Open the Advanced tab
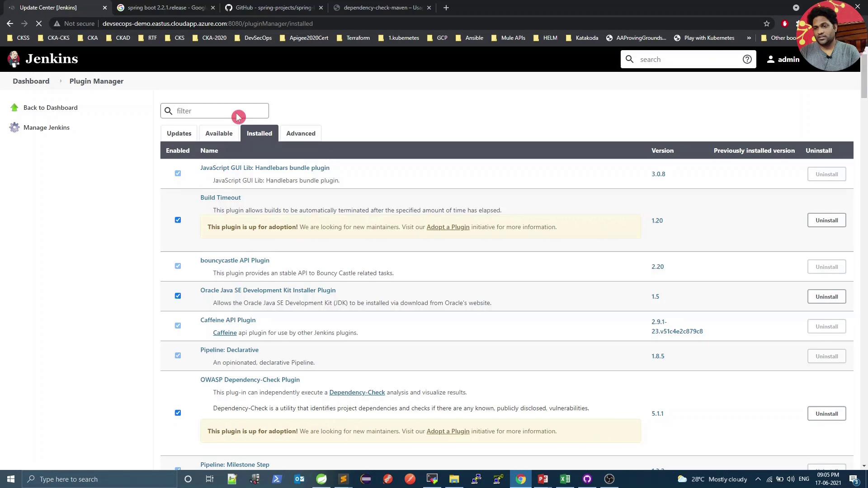The image size is (868, 488). click(x=301, y=133)
